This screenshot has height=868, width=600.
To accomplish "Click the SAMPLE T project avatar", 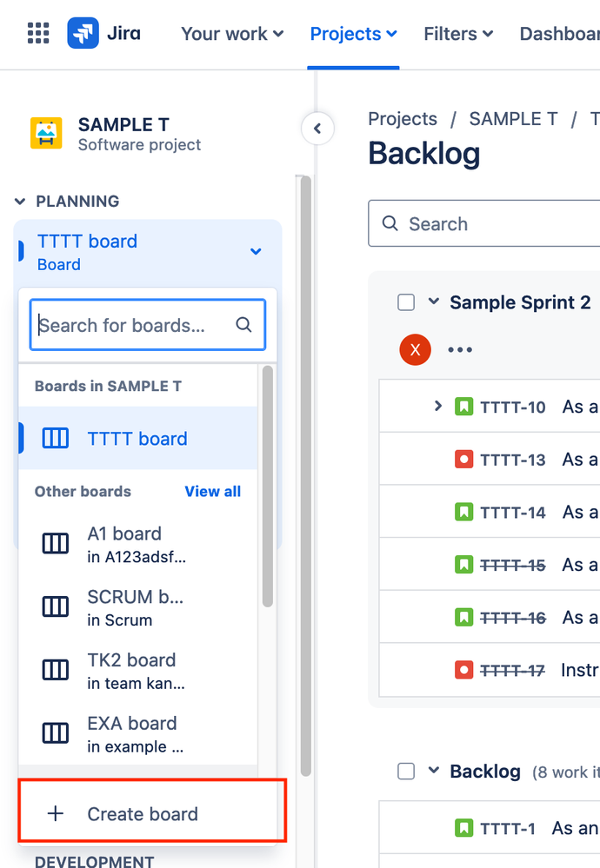I will [46, 134].
